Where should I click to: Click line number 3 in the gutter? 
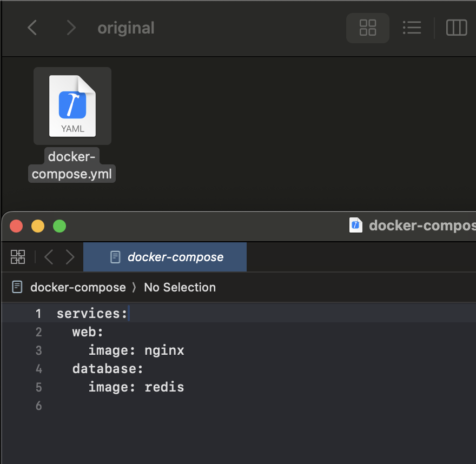[x=38, y=350]
